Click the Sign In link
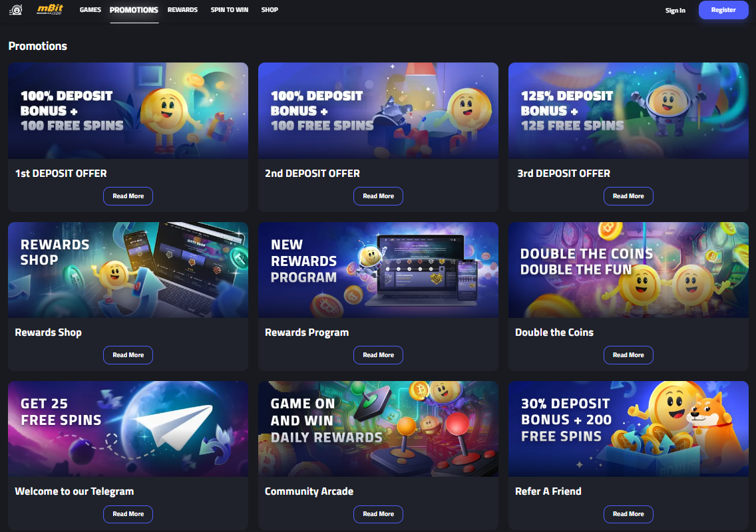The height and width of the screenshot is (532, 756). coord(675,10)
